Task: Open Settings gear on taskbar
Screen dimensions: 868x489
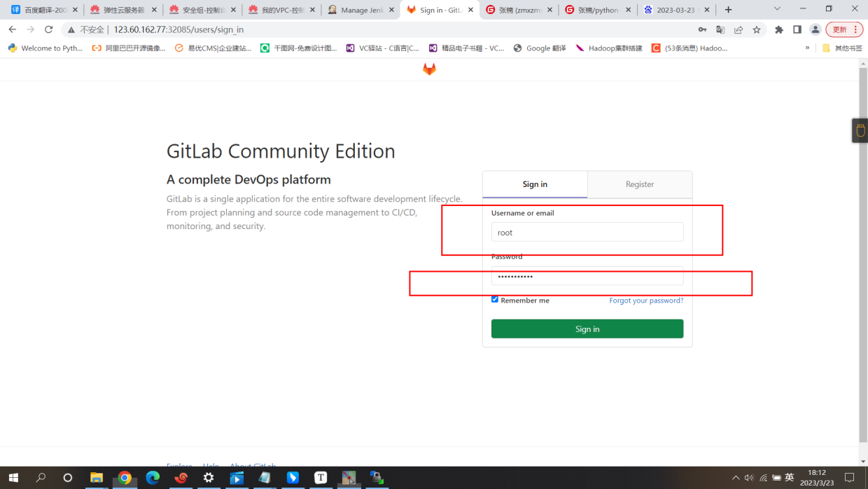Action: [x=209, y=478]
